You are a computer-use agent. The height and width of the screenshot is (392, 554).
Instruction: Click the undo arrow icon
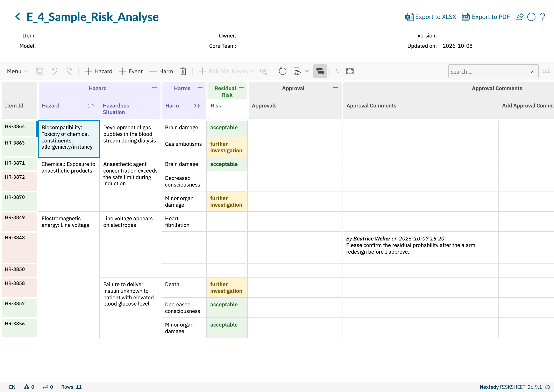[x=55, y=71]
